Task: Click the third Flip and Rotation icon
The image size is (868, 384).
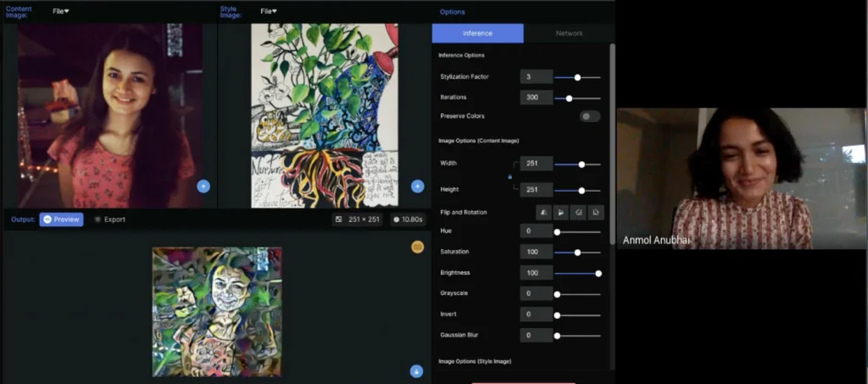Action: click(578, 212)
